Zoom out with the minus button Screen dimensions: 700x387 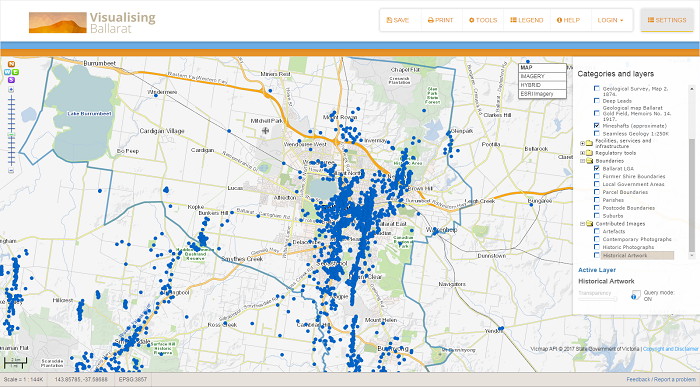coord(11,171)
